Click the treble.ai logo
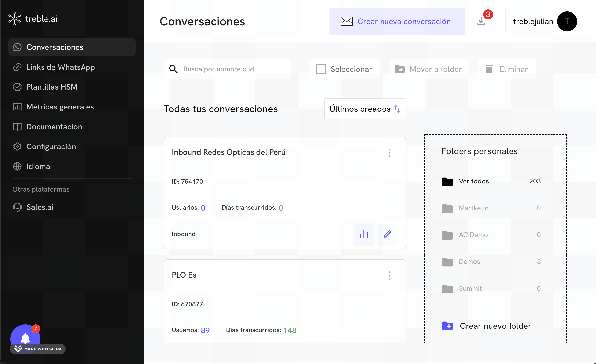 click(33, 19)
